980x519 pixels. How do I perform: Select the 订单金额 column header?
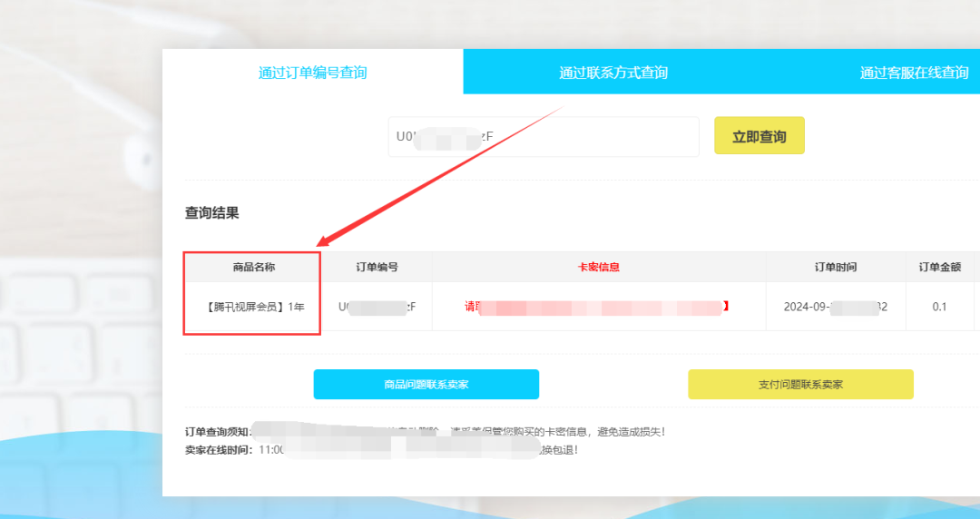[x=939, y=267]
